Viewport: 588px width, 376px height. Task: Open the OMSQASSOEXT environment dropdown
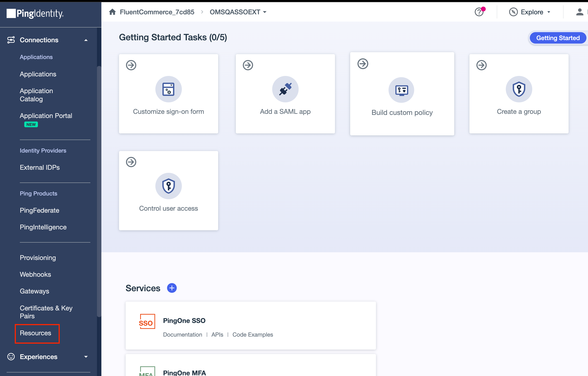click(238, 12)
